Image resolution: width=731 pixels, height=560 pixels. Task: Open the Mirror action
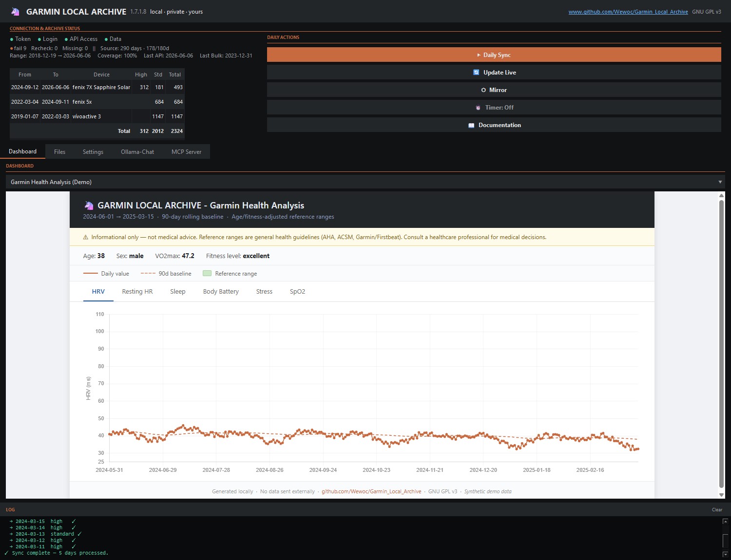coord(494,90)
